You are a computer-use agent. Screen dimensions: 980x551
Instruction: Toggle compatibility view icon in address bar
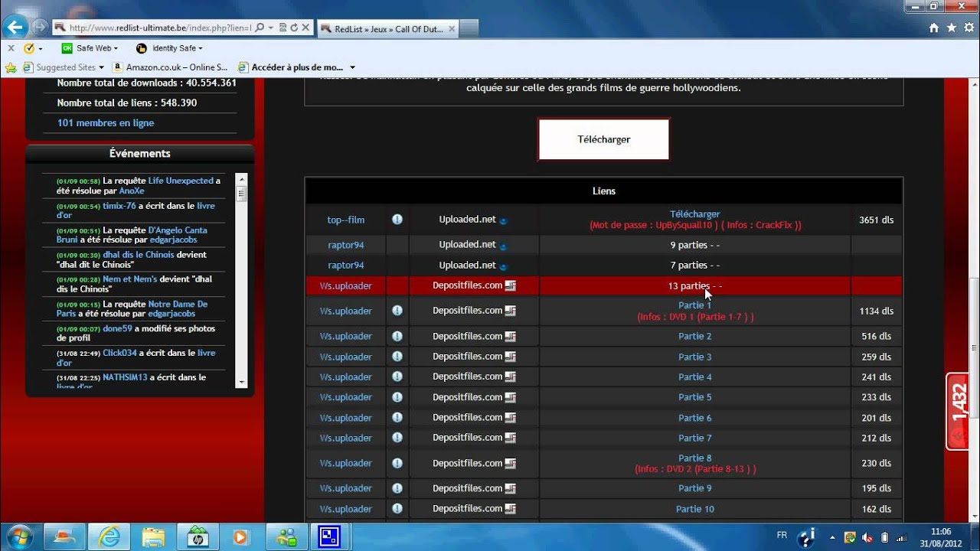[x=283, y=28]
